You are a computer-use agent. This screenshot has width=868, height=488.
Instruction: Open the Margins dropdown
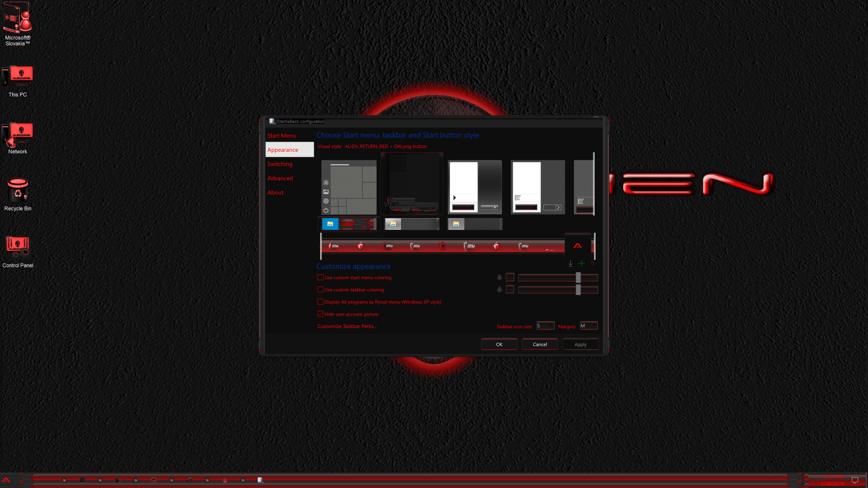589,325
